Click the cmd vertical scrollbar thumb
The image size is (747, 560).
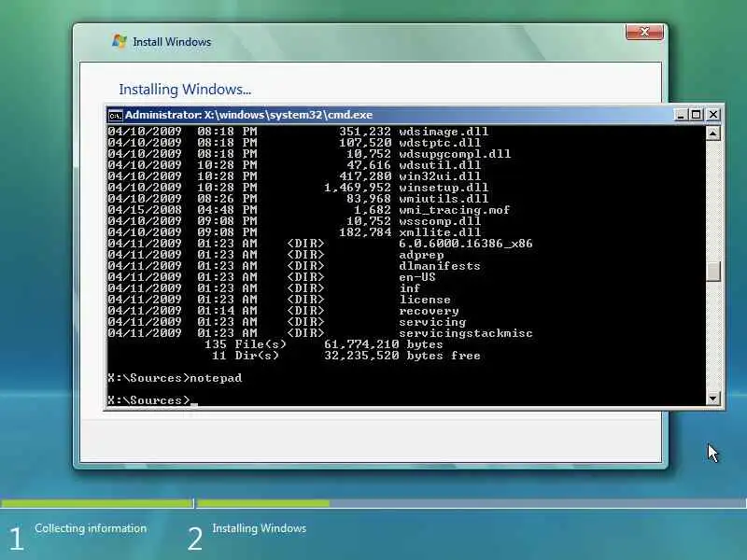pos(712,272)
